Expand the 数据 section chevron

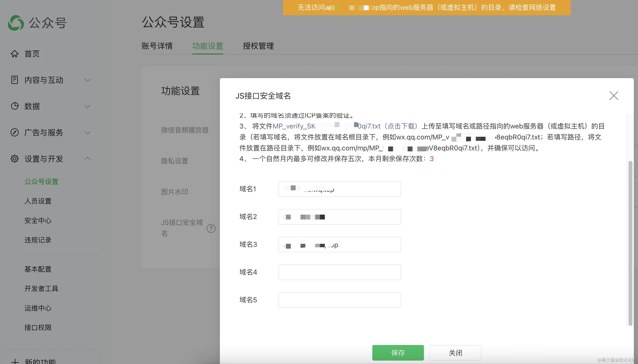click(88, 107)
